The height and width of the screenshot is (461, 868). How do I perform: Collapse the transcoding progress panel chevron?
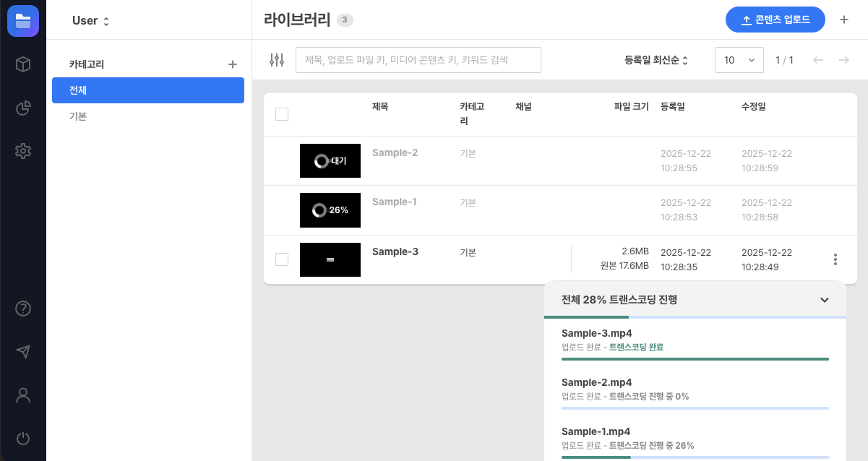pyautogui.click(x=824, y=300)
